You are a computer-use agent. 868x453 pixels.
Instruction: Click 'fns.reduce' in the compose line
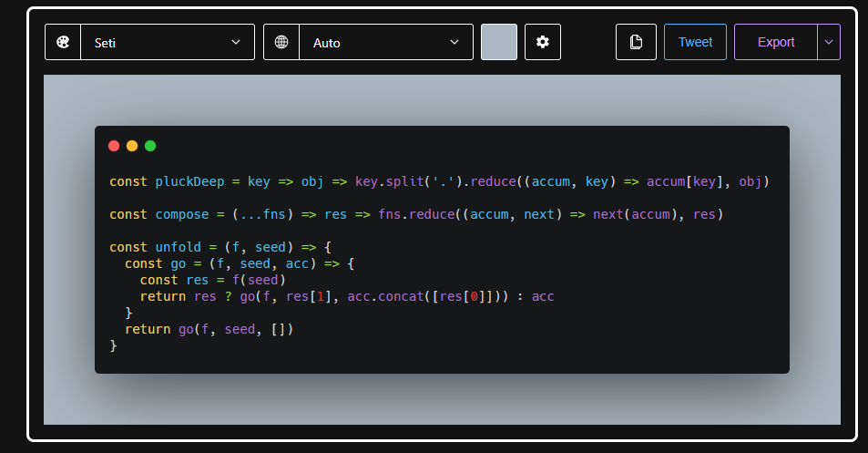coord(416,214)
